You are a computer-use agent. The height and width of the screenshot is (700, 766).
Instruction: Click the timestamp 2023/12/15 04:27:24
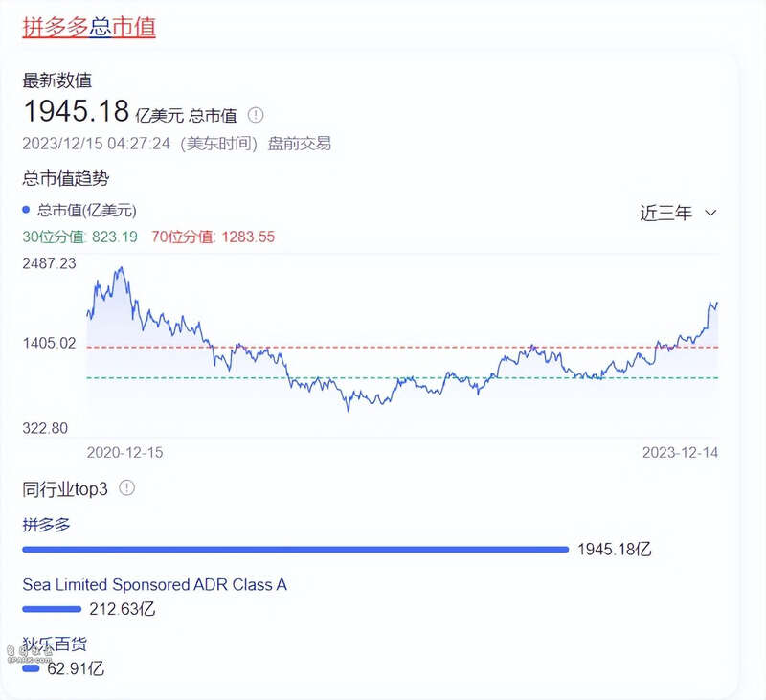97,144
